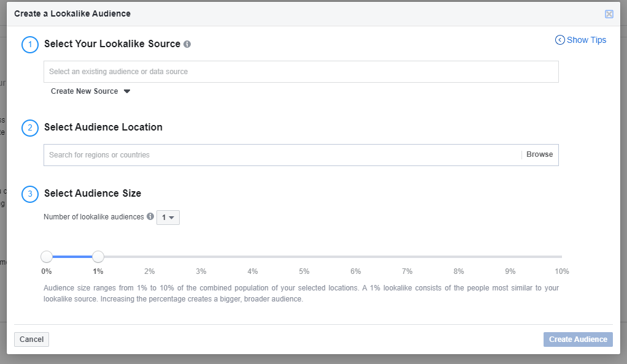Image resolution: width=627 pixels, height=364 pixels.
Task: Click the slider handle at 1%
Action: [98, 257]
